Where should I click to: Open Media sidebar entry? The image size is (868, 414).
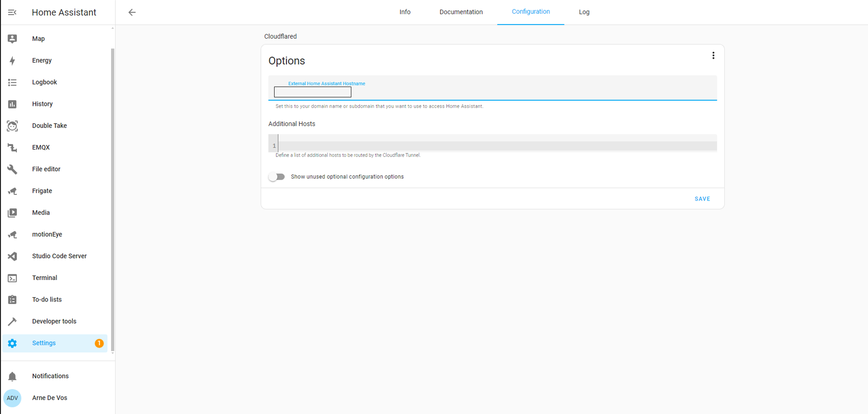pos(55,213)
